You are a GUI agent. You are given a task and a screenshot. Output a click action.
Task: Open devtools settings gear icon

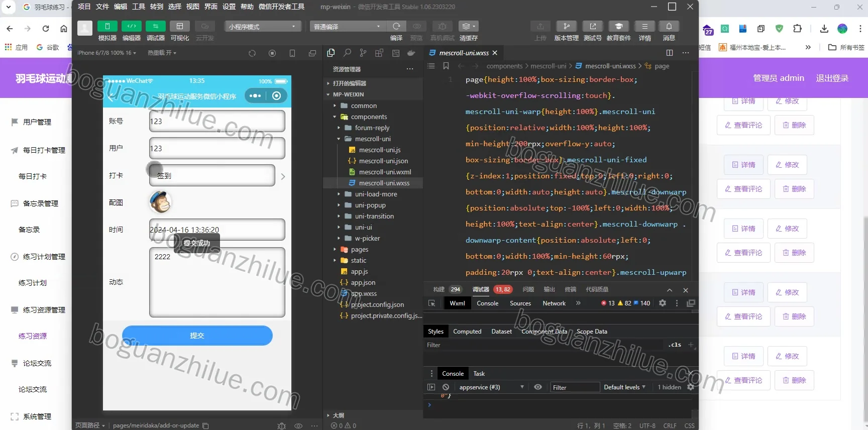(663, 303)
